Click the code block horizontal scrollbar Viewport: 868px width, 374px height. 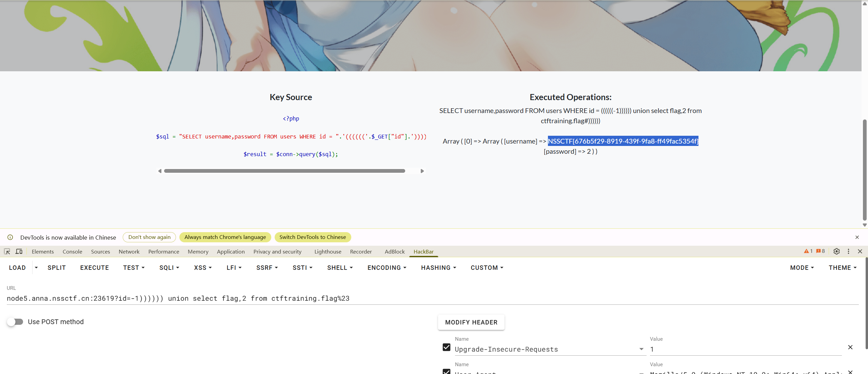click(x=284, y=171)
